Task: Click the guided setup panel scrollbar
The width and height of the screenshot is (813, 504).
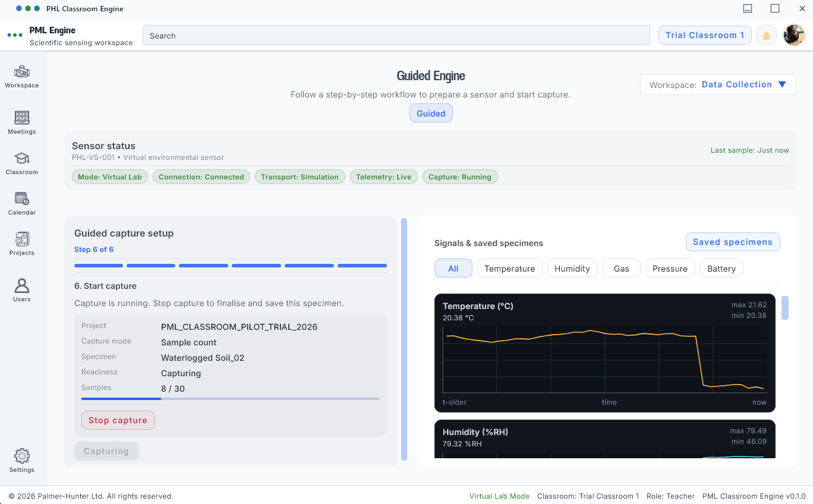Action: (404, 339)
